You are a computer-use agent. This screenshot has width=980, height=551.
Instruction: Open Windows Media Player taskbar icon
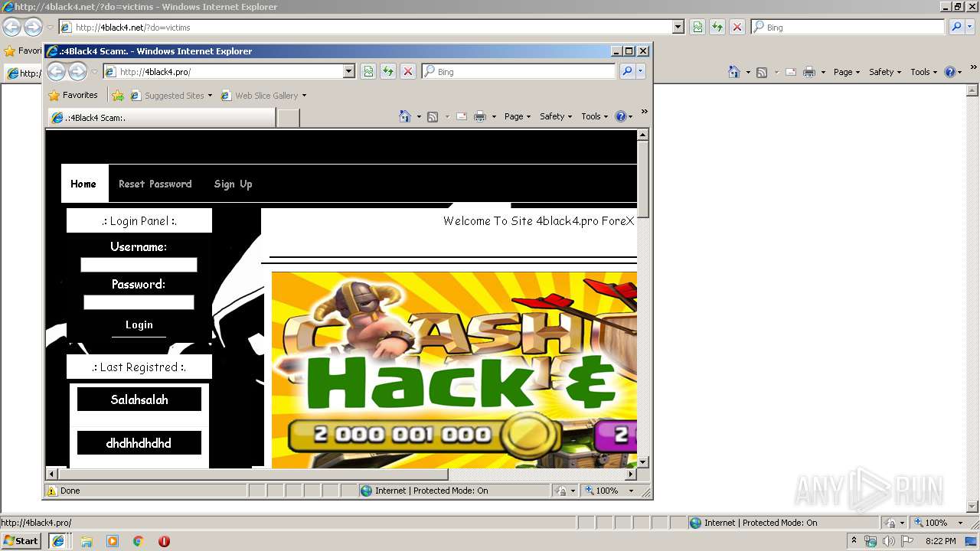coord(113,541)
